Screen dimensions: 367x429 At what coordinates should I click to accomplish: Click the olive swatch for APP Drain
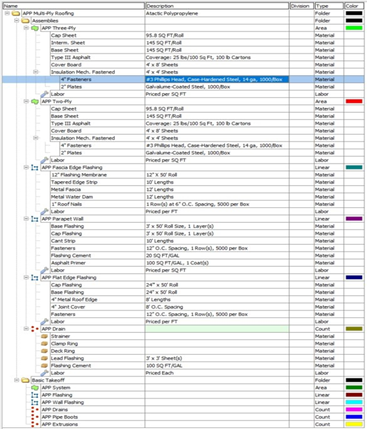point(354,329)
